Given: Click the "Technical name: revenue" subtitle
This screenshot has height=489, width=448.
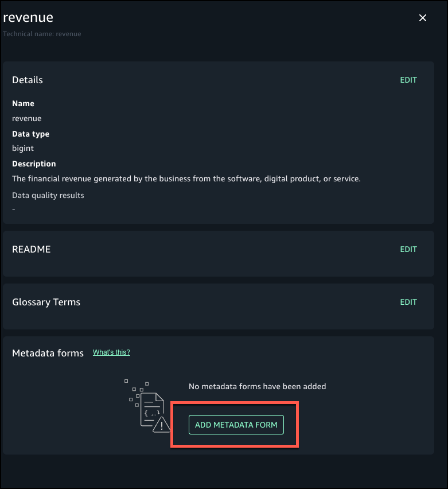Looking at the screenshot, I should pos(42,34).
